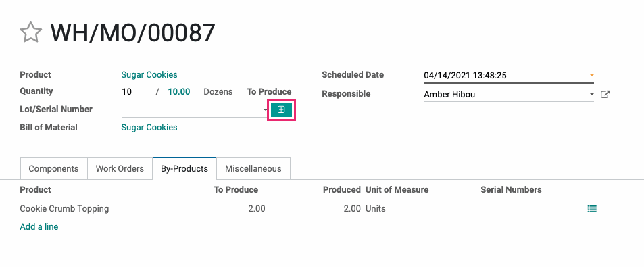The image size is (644, 267).
Task: Expand the Scheduled Date picker arrow
Action: coord(592,76)
